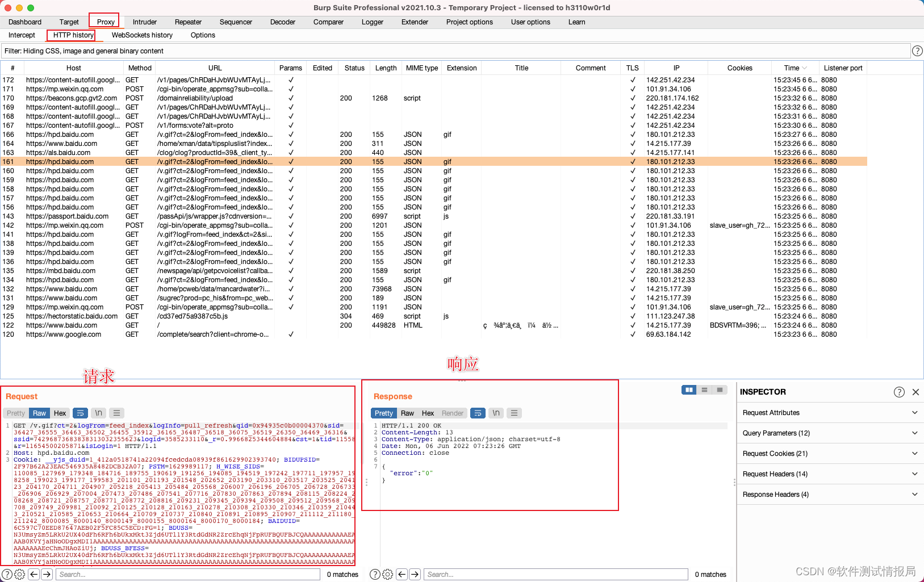The height and width of the screenshot is (582, 924).
Task: Open the Learn tab
Action: (x=577, y=22)
